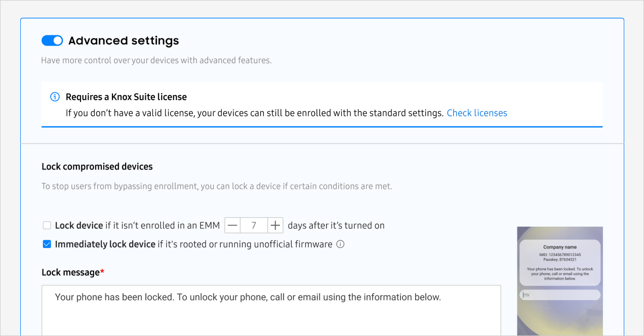This screenshot has width=644, height=336.
Task: Click the Lock message field label
Action: (x=71, y=272)
